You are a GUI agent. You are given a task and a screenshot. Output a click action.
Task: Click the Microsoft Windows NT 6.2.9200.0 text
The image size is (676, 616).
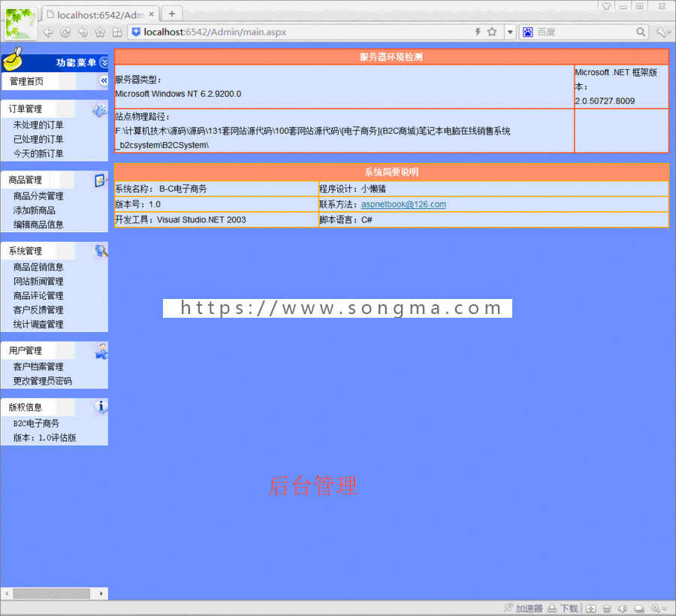click(x=178, y=94)
